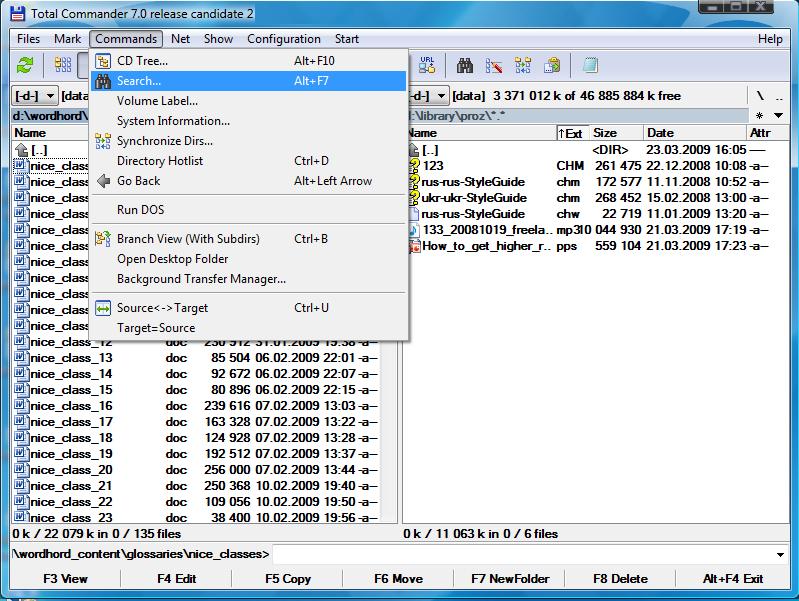
Task: Open the right panel drive dropdown [-d-]
Action: coord(430,96)
